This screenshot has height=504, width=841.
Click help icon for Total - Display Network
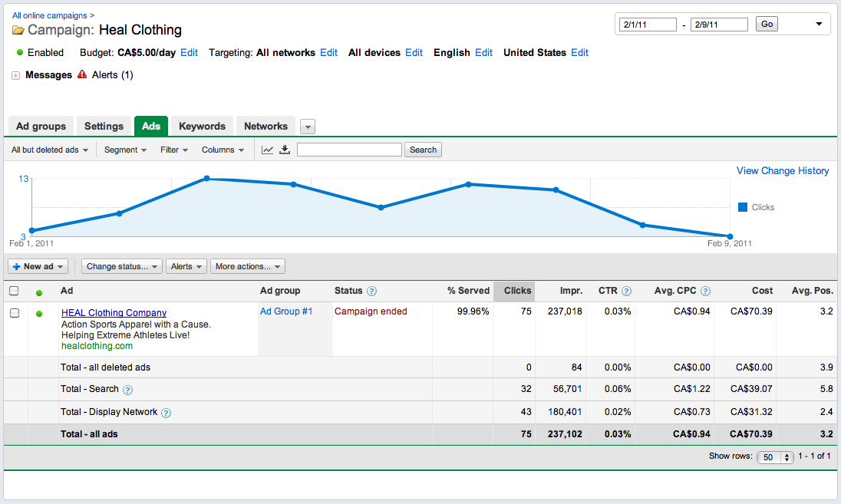click(167, 413)
